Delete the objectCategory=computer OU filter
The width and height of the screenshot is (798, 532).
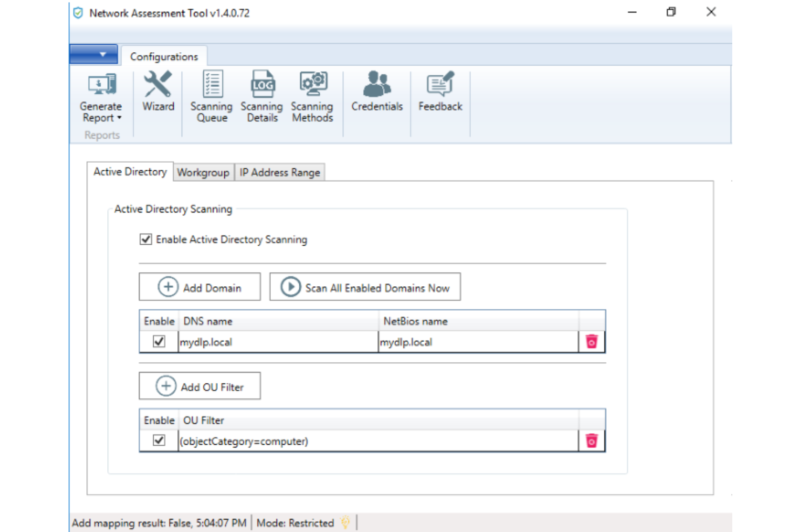coord(591,441)
